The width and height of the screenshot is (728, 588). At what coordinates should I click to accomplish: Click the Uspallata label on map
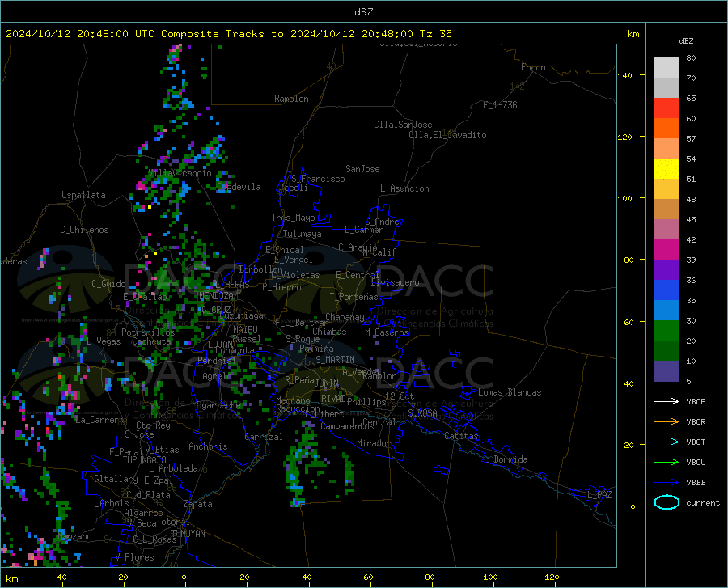83,195
